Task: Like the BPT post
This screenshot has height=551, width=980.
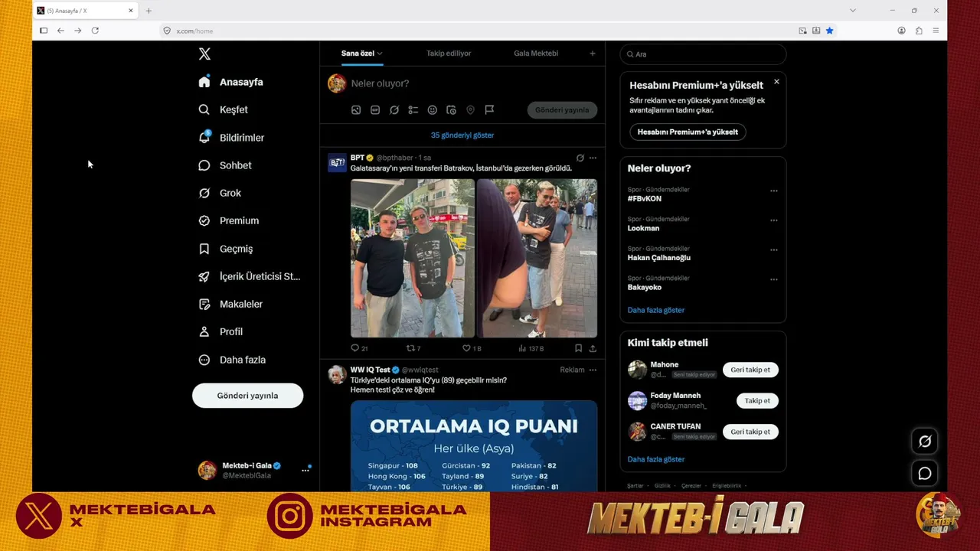Action: (x=472, y=348)
